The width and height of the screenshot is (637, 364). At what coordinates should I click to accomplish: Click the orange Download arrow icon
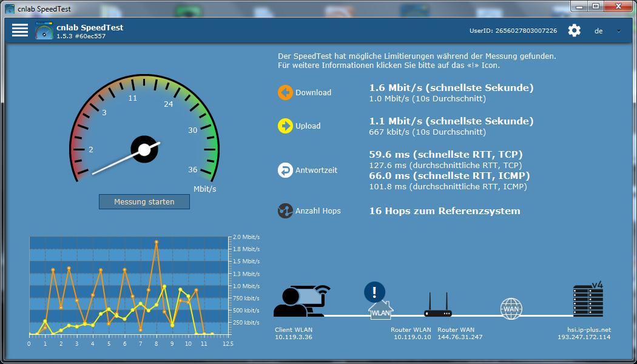[285, 93]
